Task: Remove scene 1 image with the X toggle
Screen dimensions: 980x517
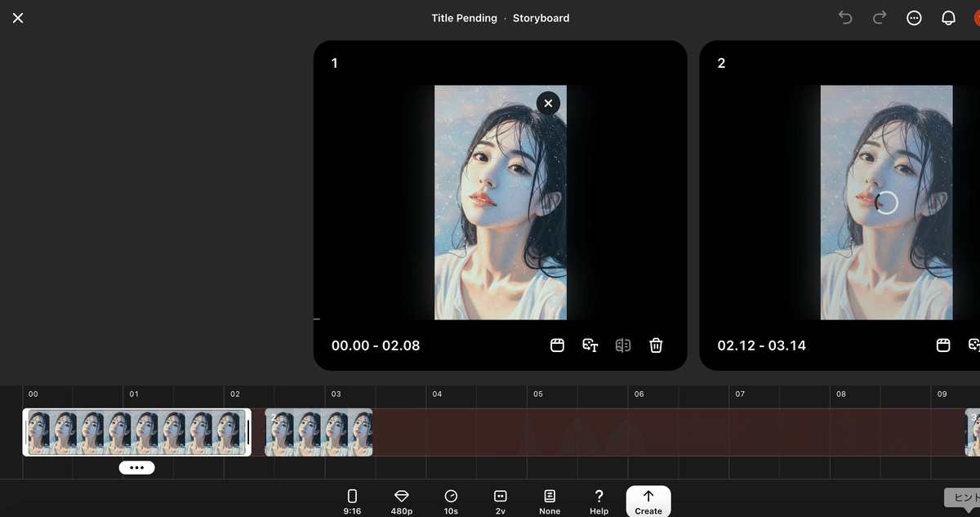Action: tap(548, 103)
